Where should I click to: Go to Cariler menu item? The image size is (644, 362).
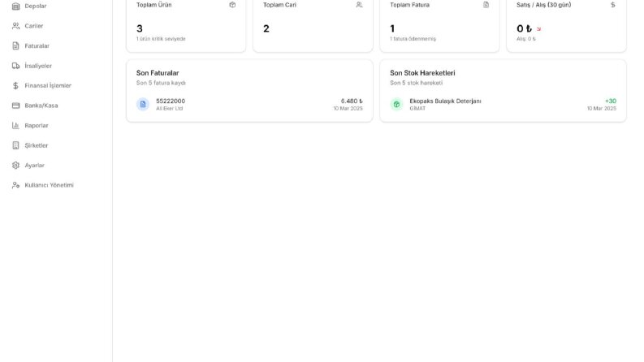33,26
